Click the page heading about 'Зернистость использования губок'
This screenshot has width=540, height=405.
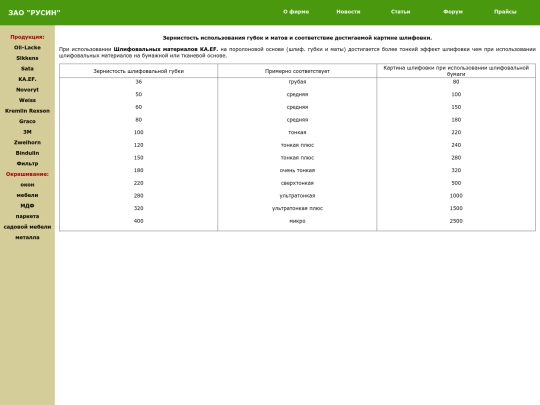pos(297,38)
